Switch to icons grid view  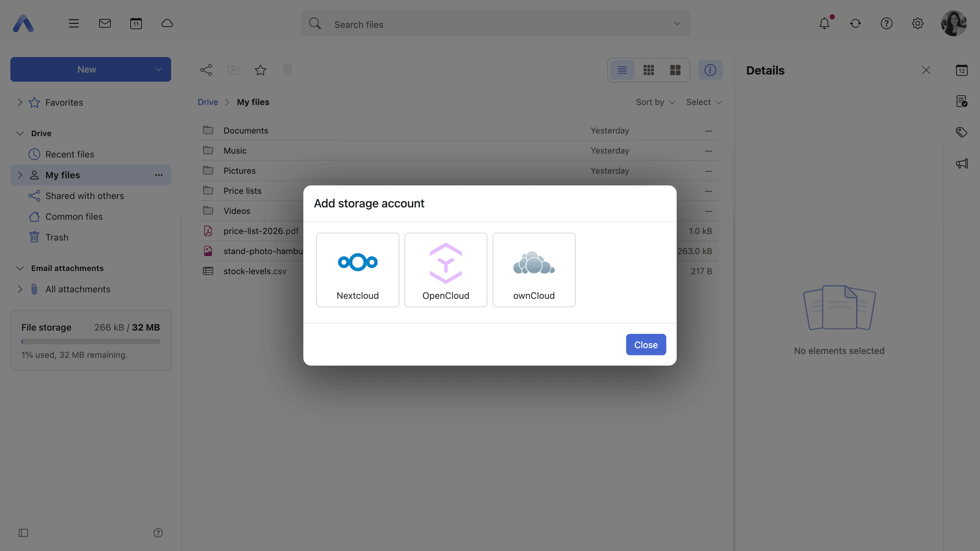649,70
